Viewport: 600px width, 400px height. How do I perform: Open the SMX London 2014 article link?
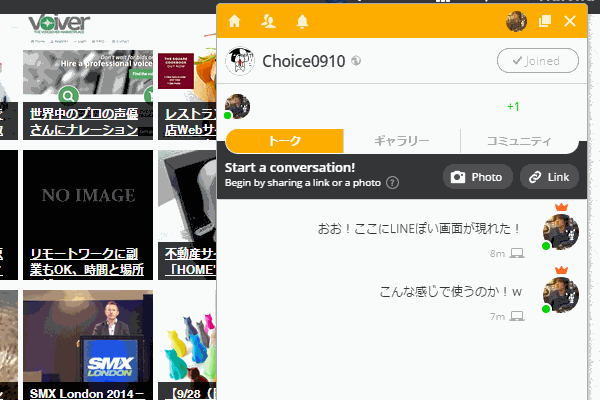click(x=87, y=393)
